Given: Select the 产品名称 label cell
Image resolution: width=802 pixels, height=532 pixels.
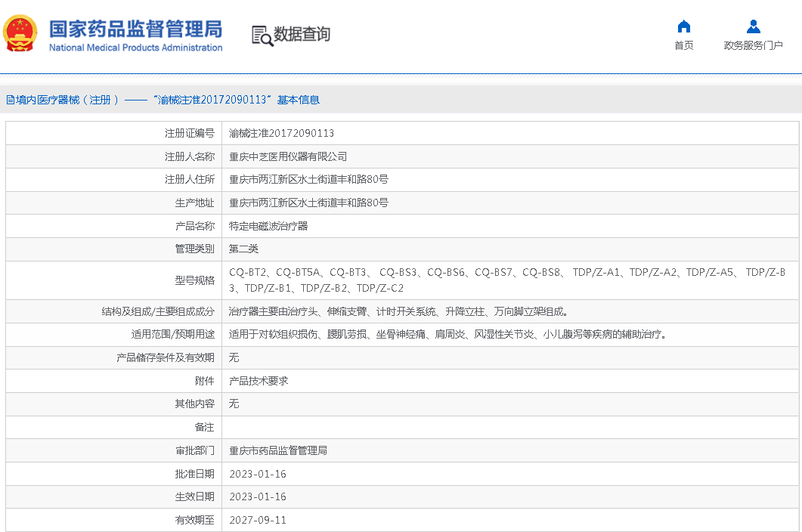Looking at the screenshot, I should pos(113,226).
